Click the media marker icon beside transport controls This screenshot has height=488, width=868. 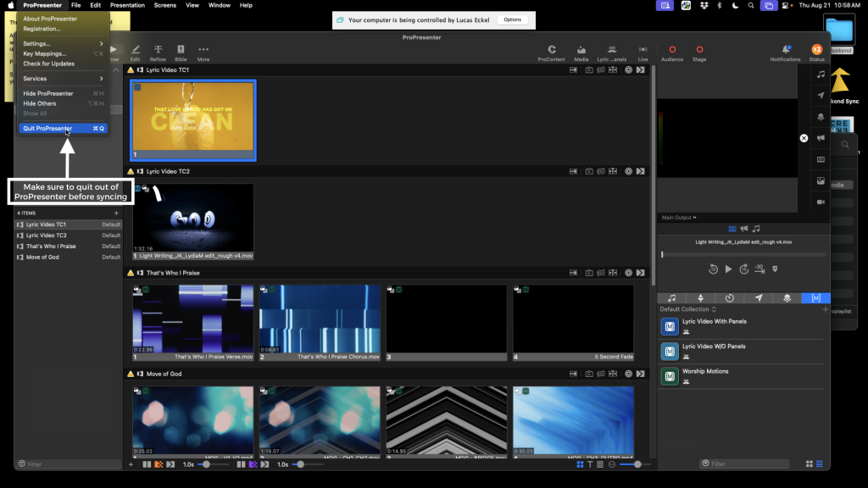pyautogui.click(x=775, y=269)
